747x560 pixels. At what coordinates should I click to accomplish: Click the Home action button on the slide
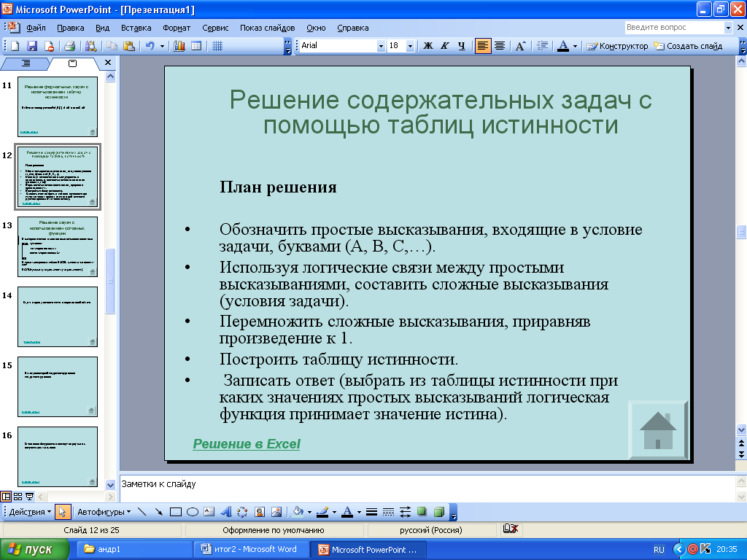pyautogui.click(x=658, y=430)
